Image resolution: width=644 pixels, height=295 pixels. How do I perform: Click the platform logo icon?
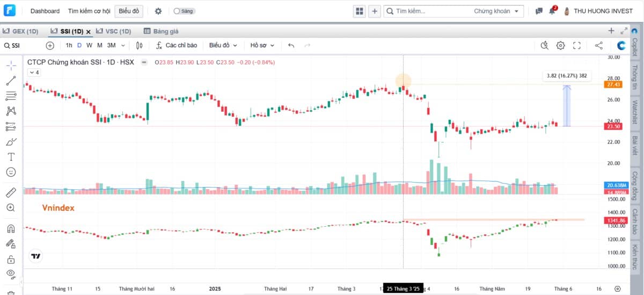[10, 11]
